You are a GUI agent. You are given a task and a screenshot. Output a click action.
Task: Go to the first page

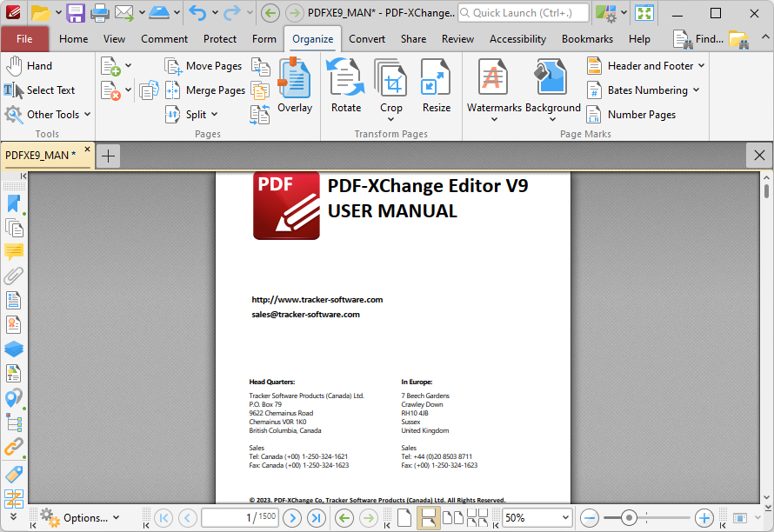tap(163, 518)
